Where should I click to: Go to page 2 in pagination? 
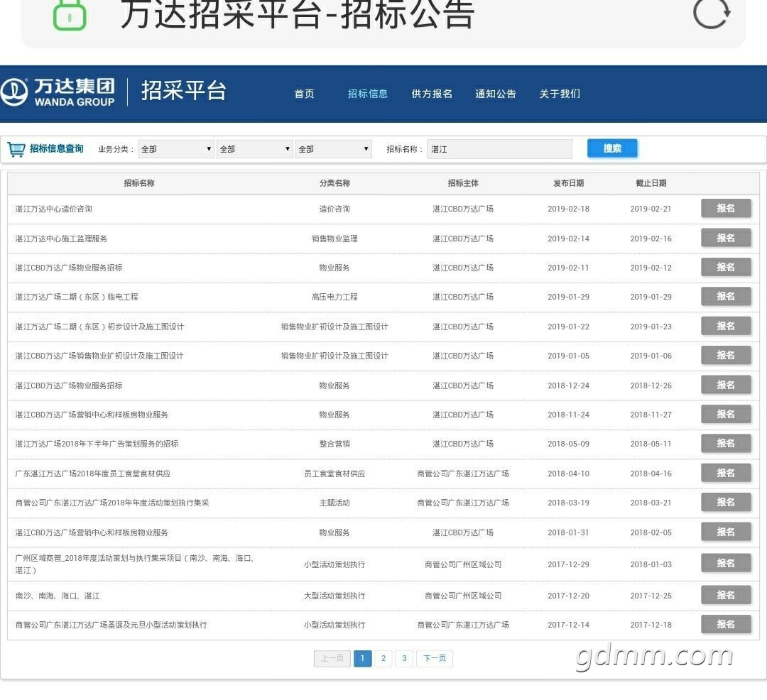coord(383,658)
